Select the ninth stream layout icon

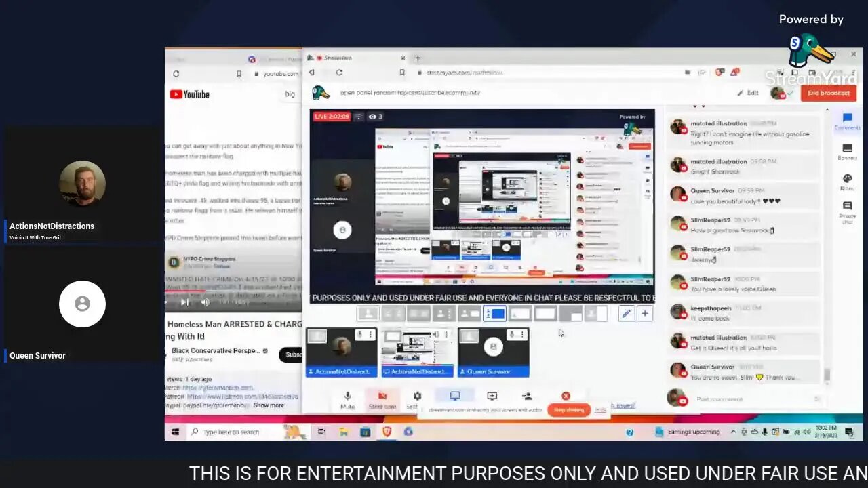pyautogui.click(x=571, y=313)
